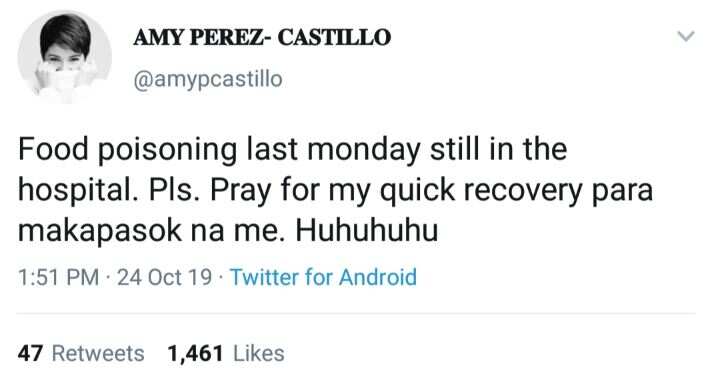705x383 pixels.
Task: Open the AMY PEREZ- CASTILLO display name
Action: (x=262, y=37)
